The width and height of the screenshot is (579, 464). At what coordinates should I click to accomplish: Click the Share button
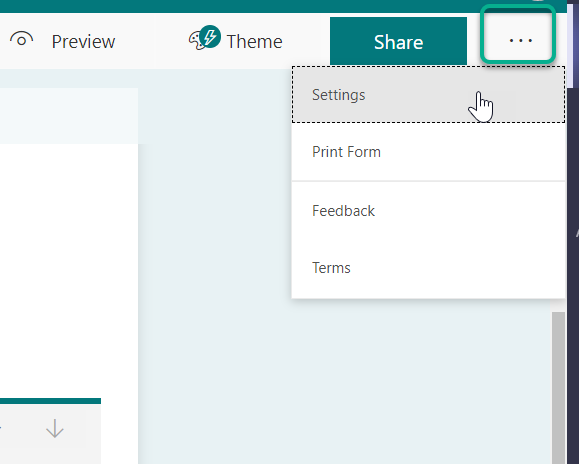tap(398, 41)
